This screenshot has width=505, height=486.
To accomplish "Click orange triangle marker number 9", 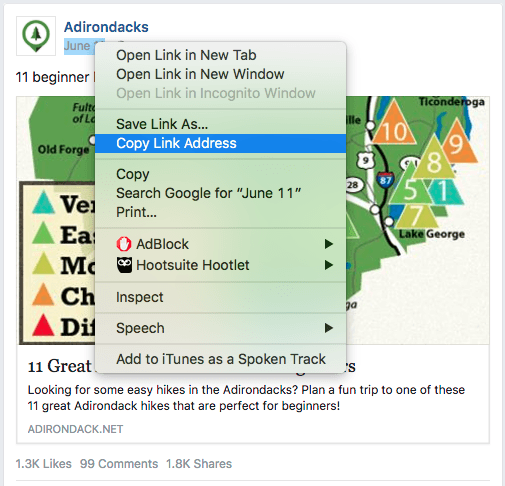I will click(x=457, y=142).
